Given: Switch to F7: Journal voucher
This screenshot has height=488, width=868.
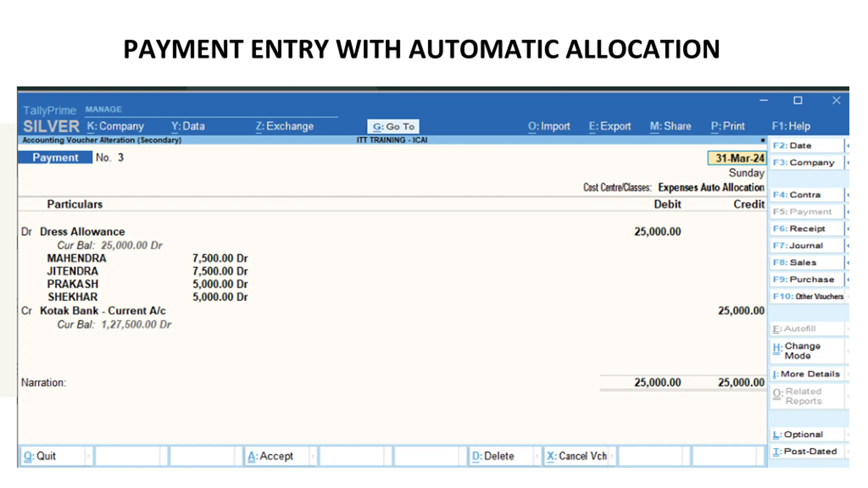Looking at the screenshot, I should pyautogui.click(x=807, y=246).
